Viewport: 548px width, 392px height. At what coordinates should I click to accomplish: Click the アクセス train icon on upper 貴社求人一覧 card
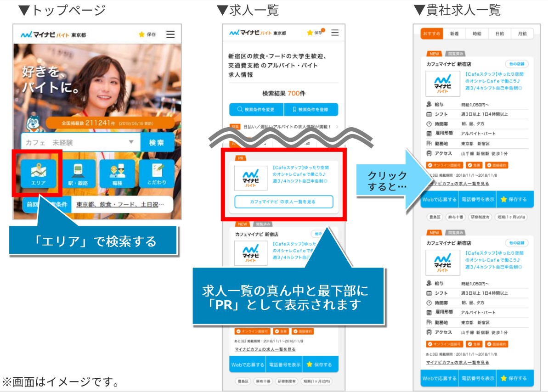(429, 153)
